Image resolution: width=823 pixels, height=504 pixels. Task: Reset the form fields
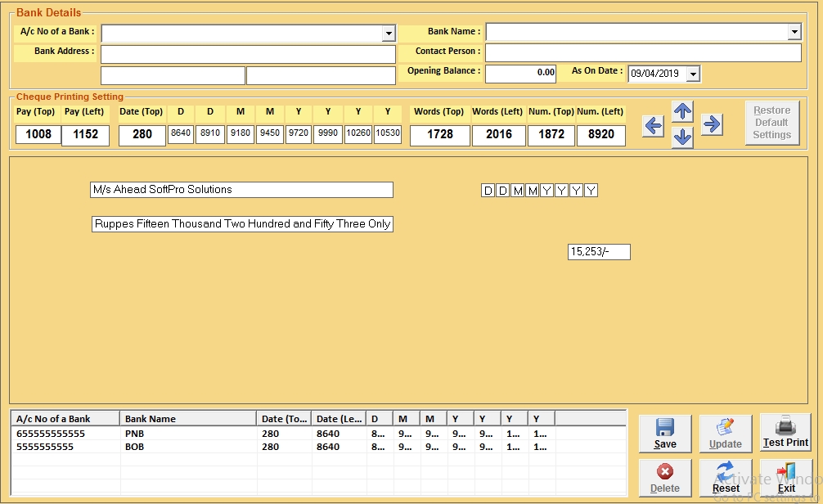726,478
